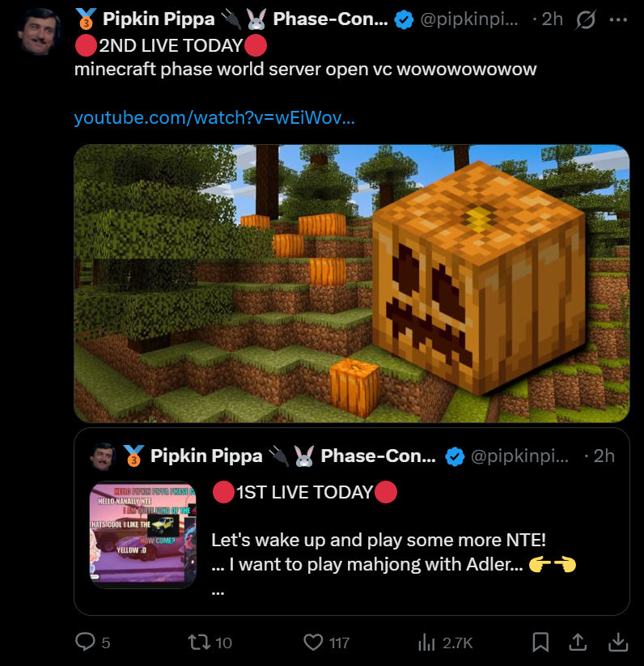
Task: Click the Grok slashed-circle icon
Action: click(586, 19)
